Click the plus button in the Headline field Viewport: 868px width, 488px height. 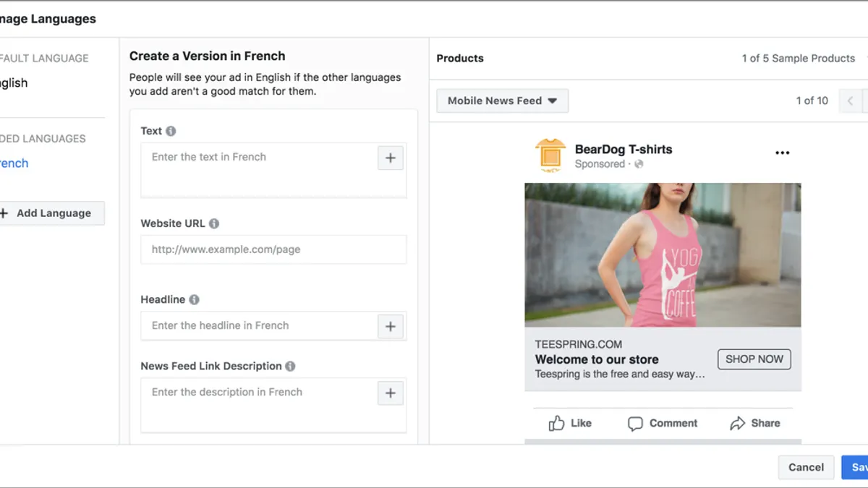click(391, 326)
